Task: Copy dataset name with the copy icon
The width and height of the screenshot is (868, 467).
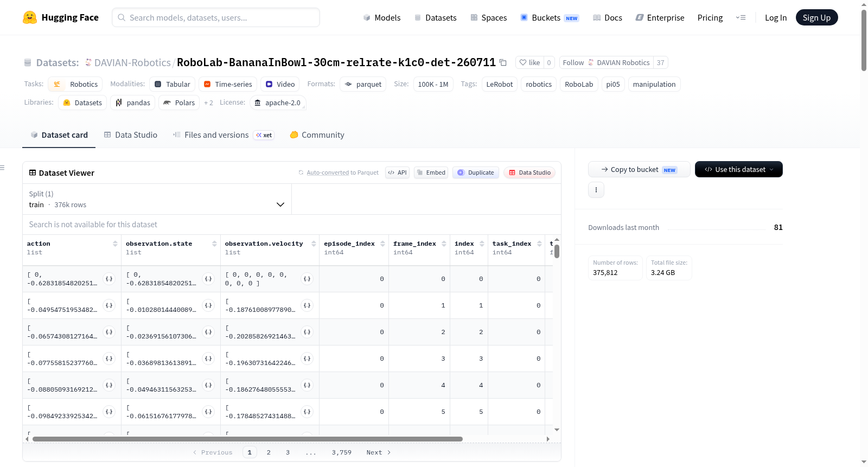Action: pyautogui.click(x=503, y=62)
